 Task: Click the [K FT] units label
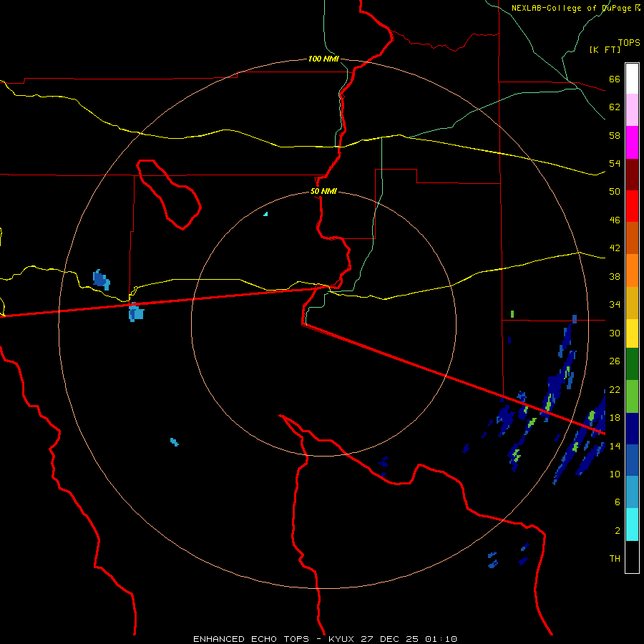click(x=605, y=50)
